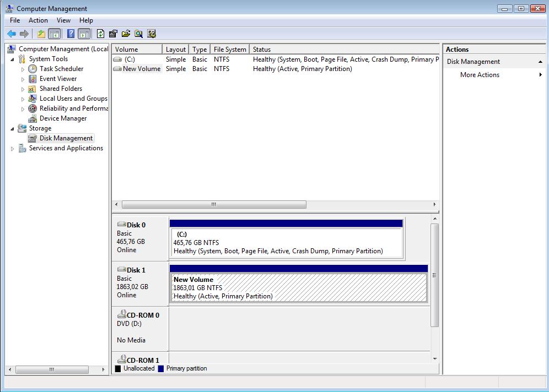The image size is (549, 392).
Task: Click More Actions in Actions pane
Action: click(x=480, y=75)
